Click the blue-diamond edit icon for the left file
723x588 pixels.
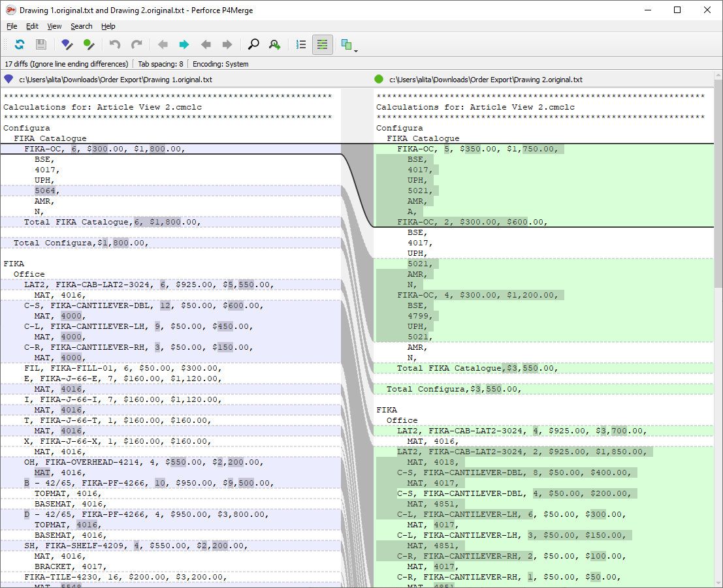coord(67,44)
